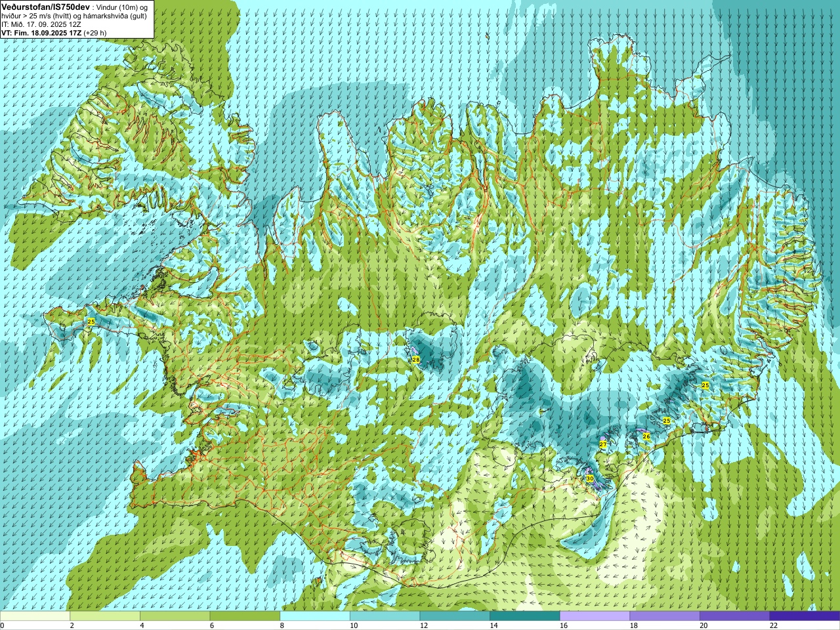Select the 20–22 violet legend swatch
The height and width of the screenshot is (630, 840).
click(735, 616)
